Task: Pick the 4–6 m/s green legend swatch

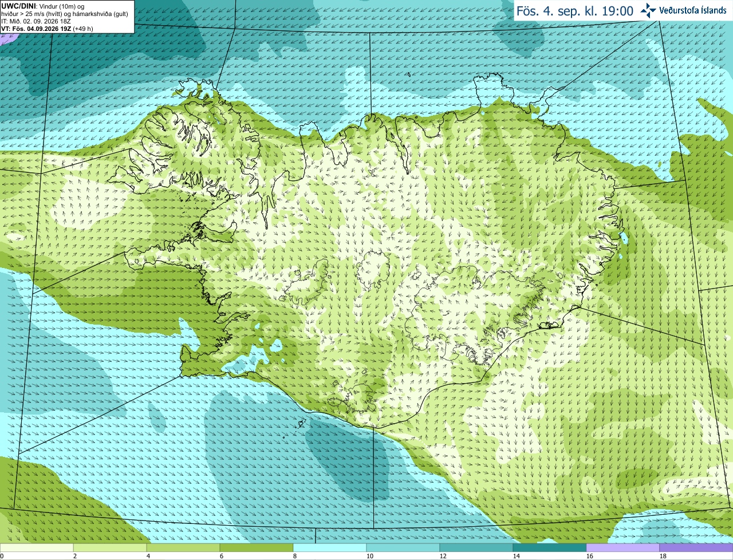Action: click(x=183, y=548)
